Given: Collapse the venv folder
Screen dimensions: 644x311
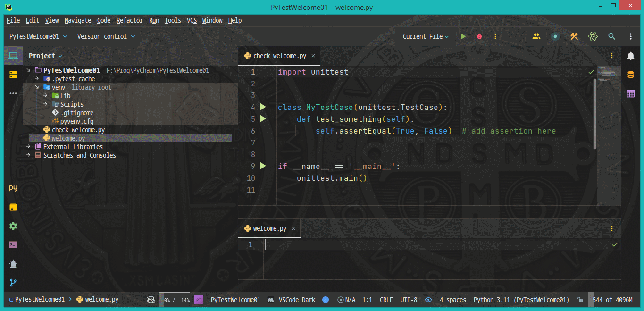Looking at the screenshot, I should 37,87.
